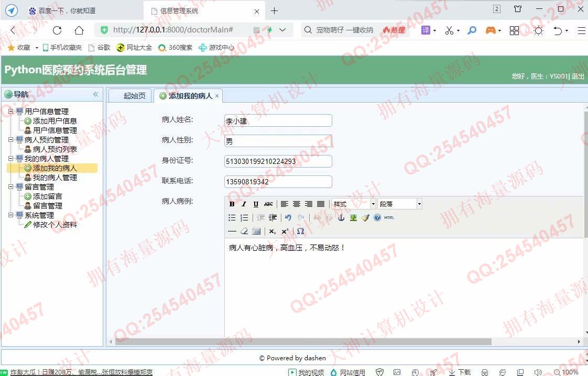Decrease indent (outdent) button

pos(260,217)
